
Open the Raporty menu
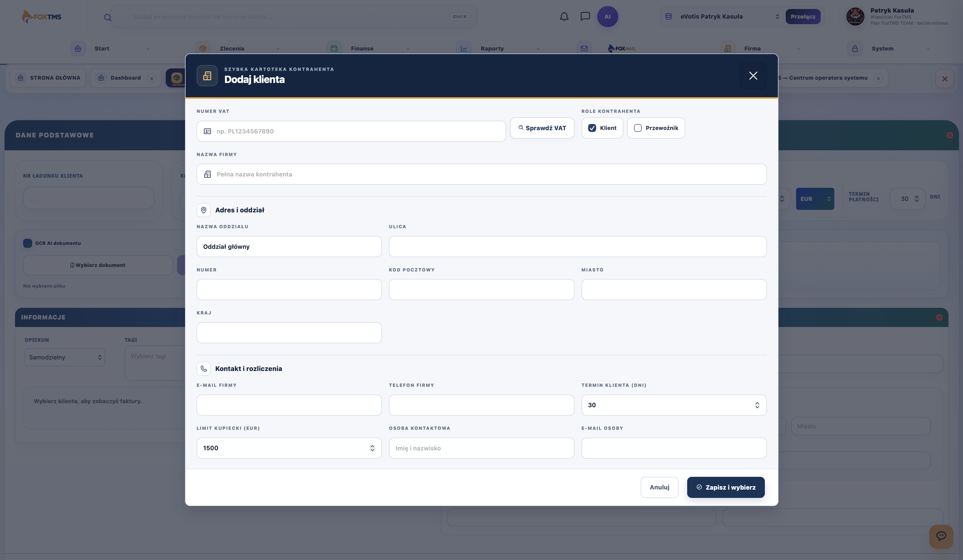[492, 49]
